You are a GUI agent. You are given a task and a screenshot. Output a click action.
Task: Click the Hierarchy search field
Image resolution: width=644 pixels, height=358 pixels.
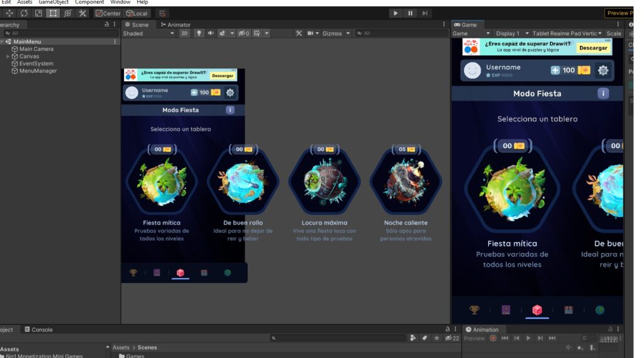pos(61,33)
